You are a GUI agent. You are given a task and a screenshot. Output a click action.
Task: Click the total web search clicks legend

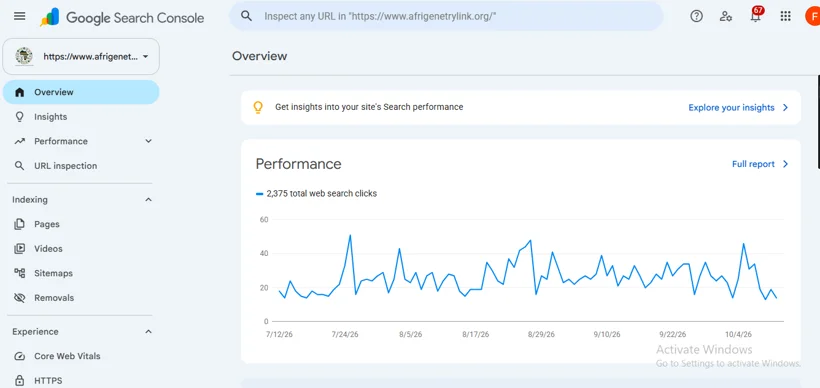[x=316, y=193]
